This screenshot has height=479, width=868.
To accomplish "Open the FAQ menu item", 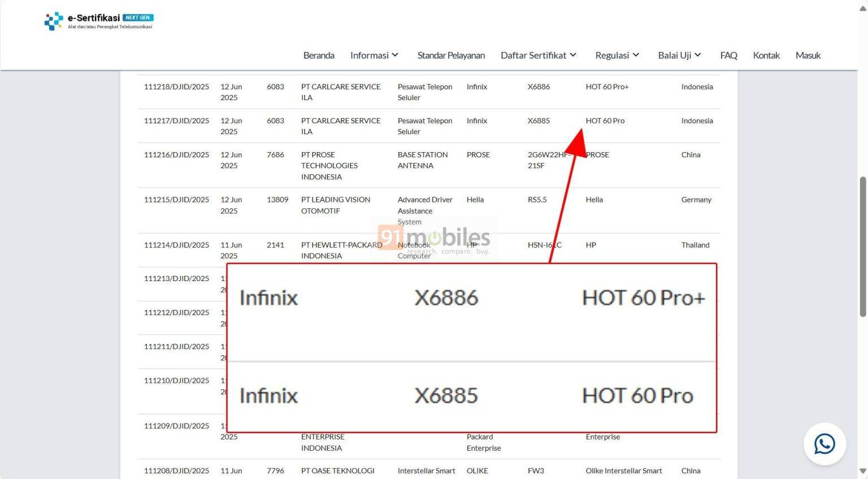I will 728,55.
